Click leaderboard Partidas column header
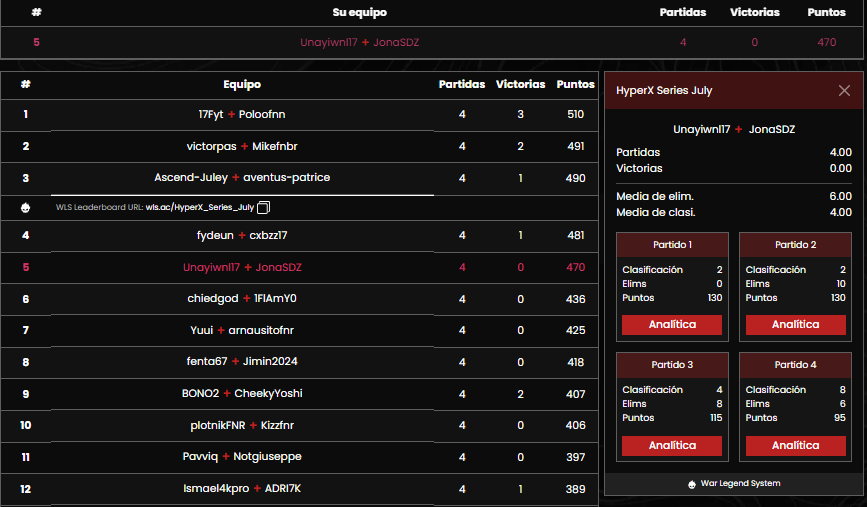This screenshot has height=507, width=867. (x=462, y=85)
